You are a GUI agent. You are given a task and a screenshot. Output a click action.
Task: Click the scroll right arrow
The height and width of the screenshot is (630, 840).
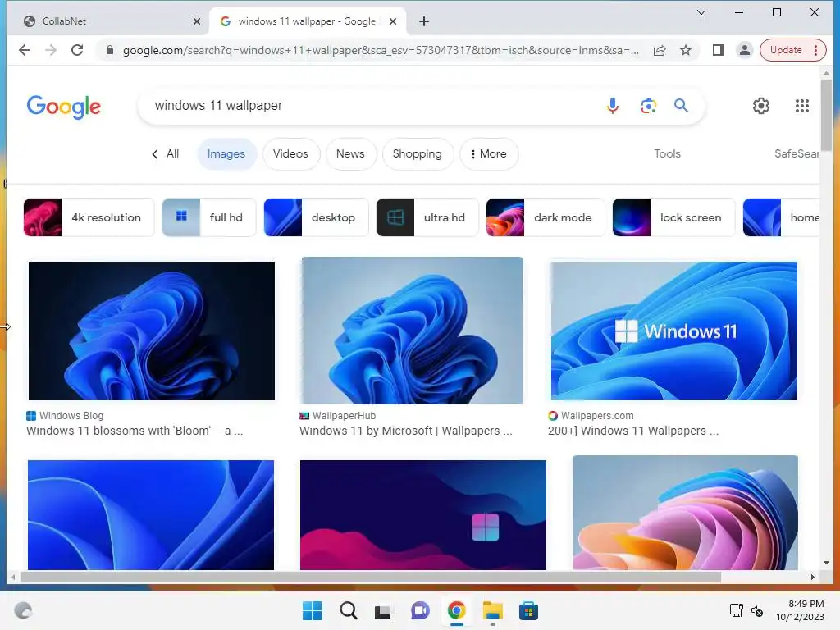(813, 577)
